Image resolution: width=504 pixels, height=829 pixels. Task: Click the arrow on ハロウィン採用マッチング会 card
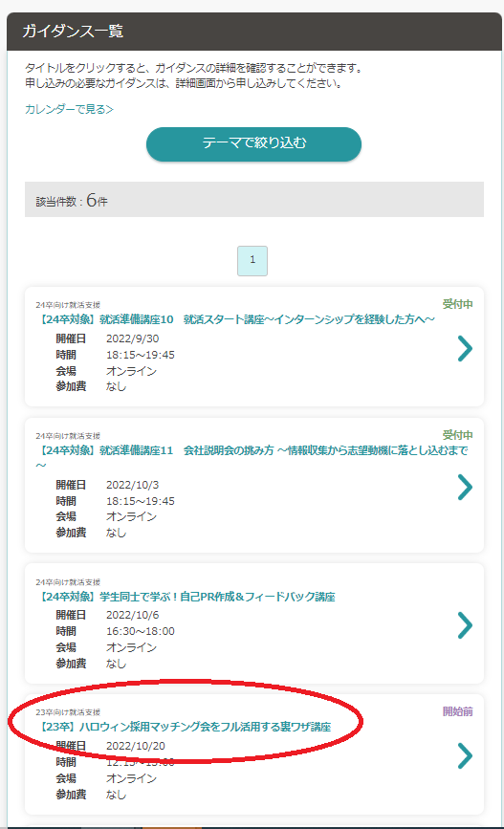pos(465,756)
